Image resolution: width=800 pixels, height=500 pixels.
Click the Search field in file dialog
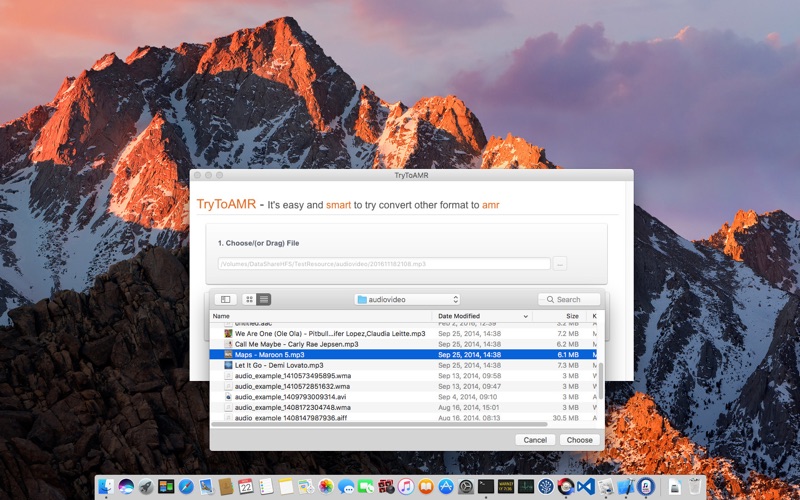pyautogui.click(x=569, y=299)
